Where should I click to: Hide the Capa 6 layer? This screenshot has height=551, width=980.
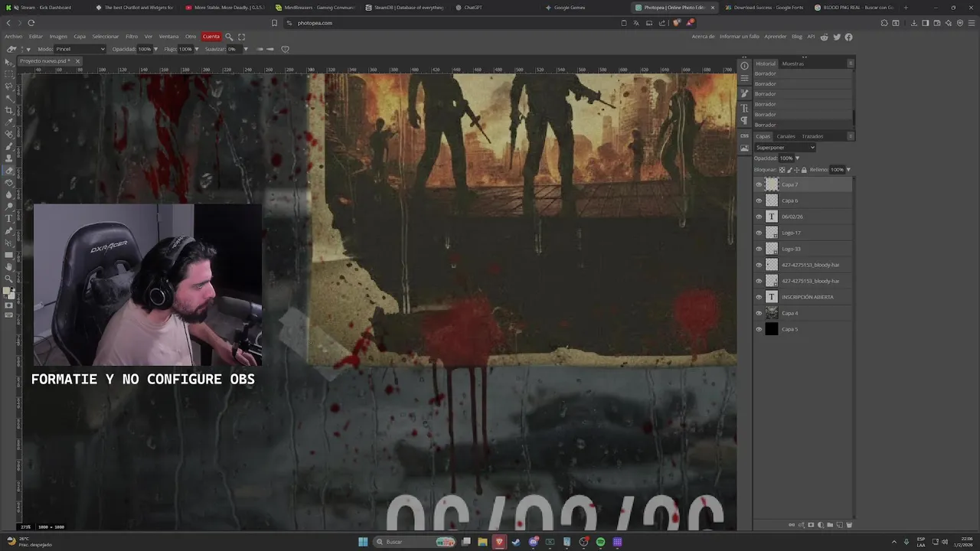(x=759, y=201)
